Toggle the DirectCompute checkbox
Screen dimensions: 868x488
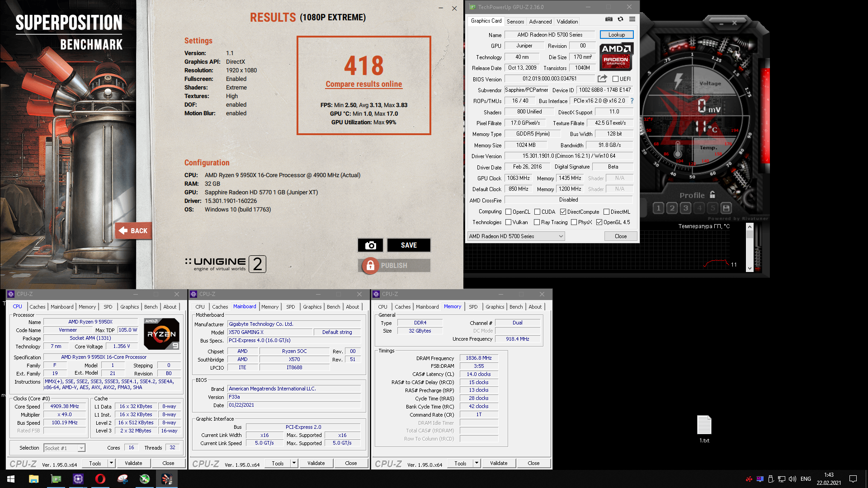[x=563, y=212]
